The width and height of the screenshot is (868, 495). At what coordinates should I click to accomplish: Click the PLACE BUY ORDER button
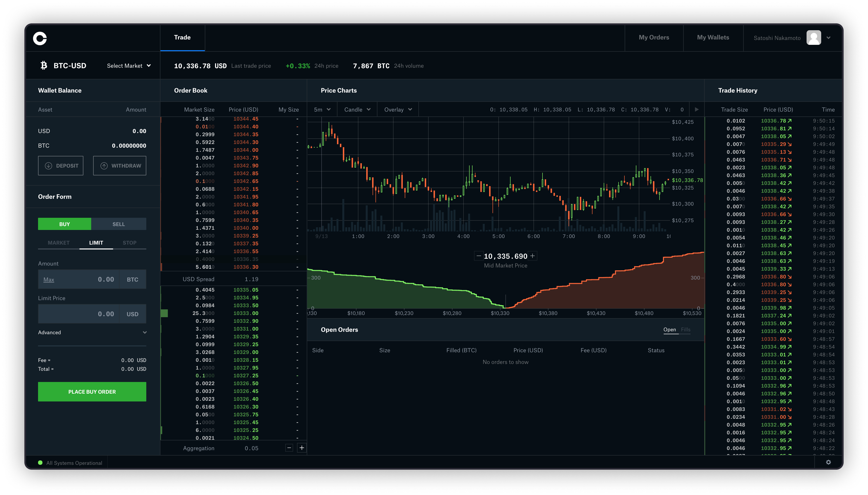[92, 391]
